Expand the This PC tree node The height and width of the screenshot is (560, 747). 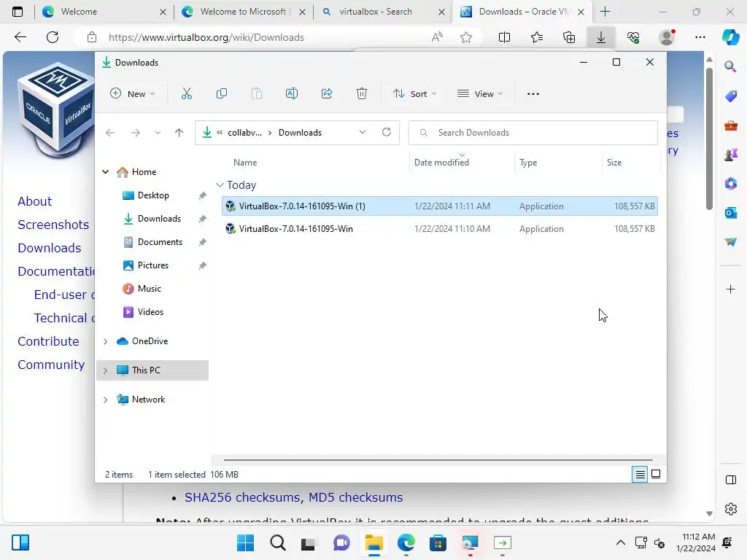(x=106, y=370)
